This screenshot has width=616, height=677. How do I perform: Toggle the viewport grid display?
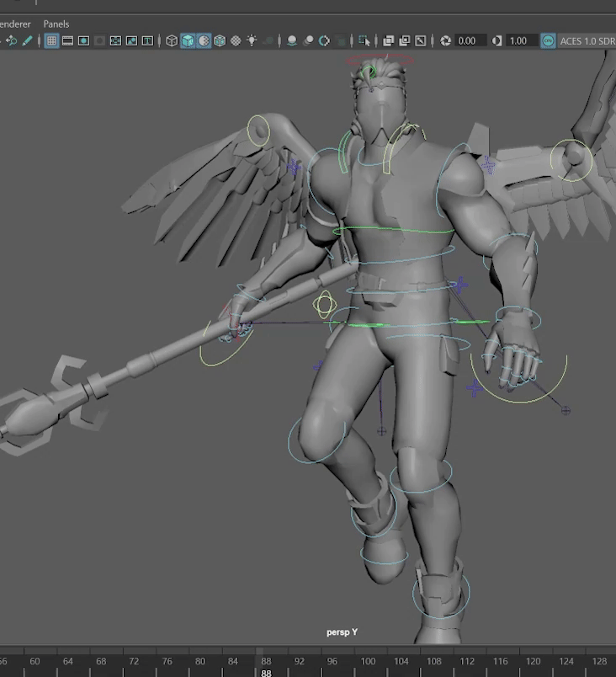(x=52, y=41)
